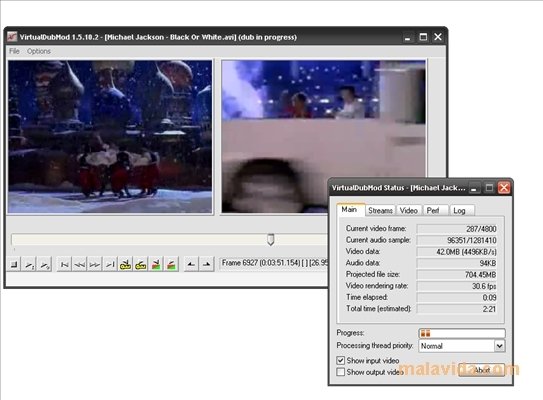Step one frame forward
Image resolution: width=543 pixels, height=400 pixels.
(x=95, y=264)
